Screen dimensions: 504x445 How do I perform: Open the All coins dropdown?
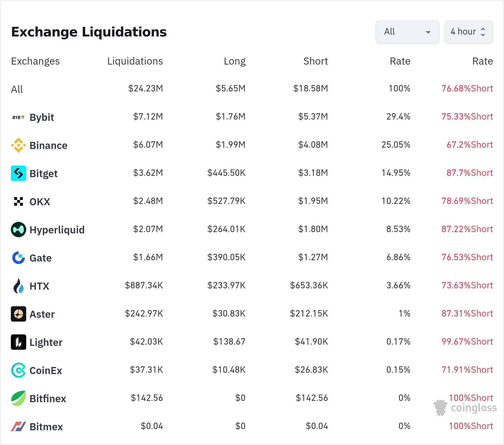pos(407,32)
